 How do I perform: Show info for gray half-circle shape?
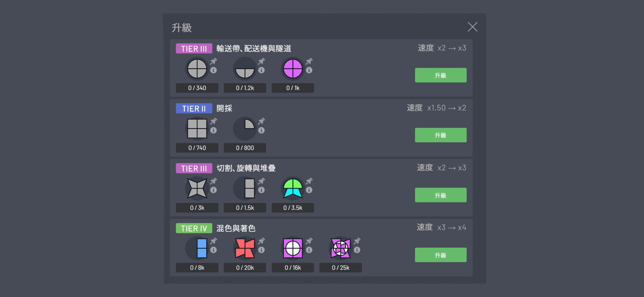pos(261,71)
